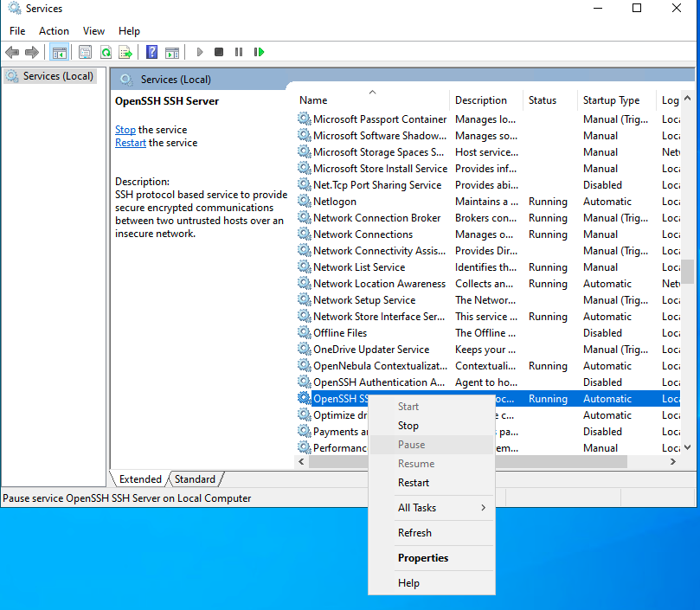Switch to the Standard tab
700x610 pixels.
195,479
